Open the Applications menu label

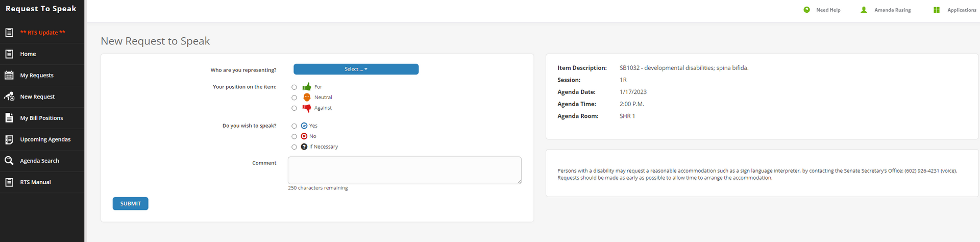(962, 10)
